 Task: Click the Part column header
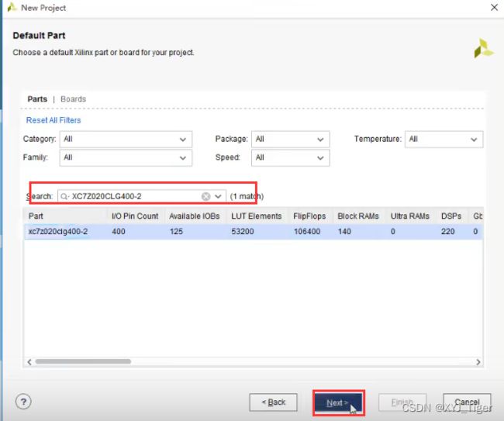point(66,216)
